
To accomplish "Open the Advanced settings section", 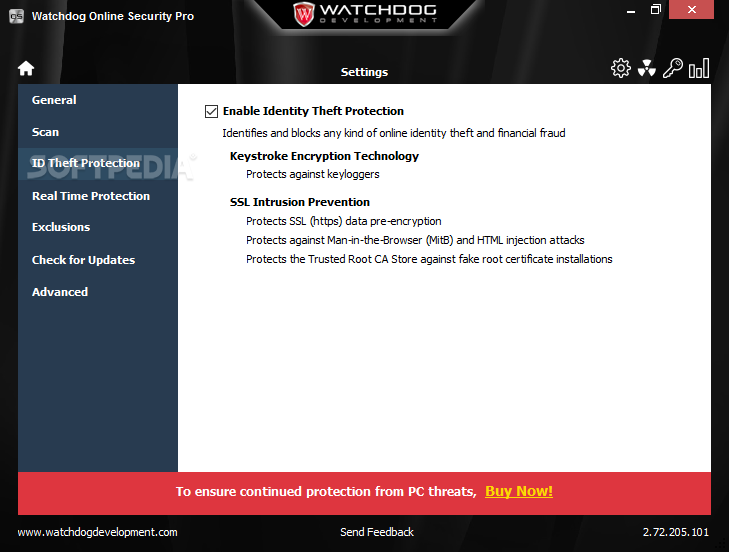I will coord(98,292).
